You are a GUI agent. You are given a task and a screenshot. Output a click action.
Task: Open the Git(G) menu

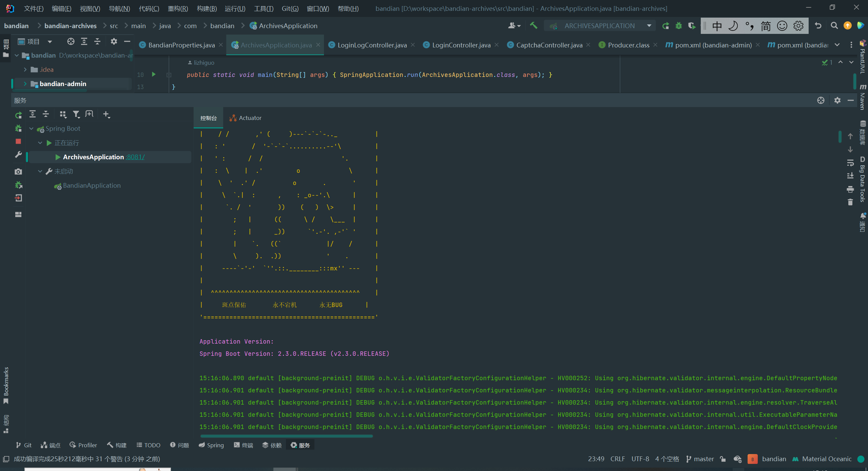coord(290,8)
